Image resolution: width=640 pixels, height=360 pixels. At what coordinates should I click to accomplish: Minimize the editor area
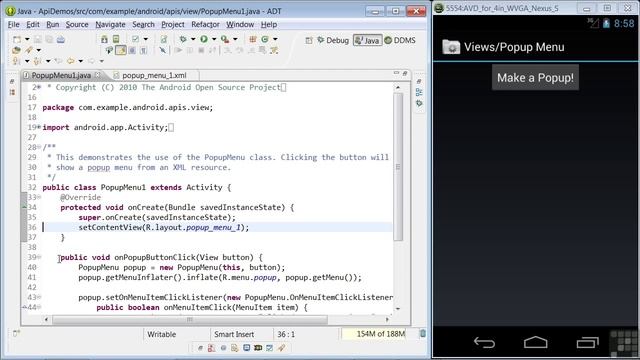[x=396, y=73]
